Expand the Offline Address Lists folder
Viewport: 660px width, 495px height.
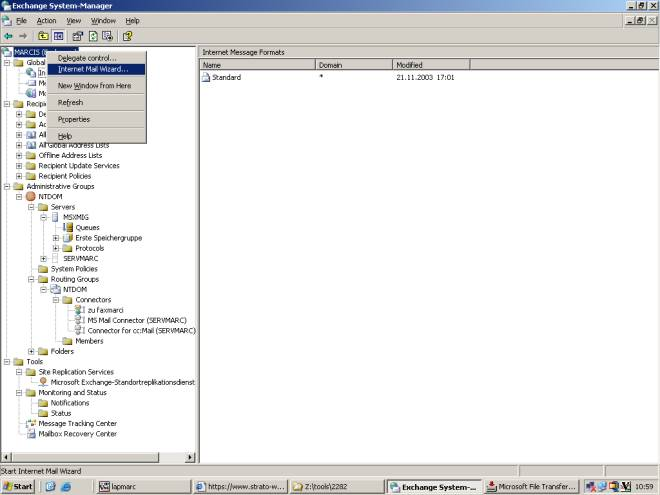point(19,155)
